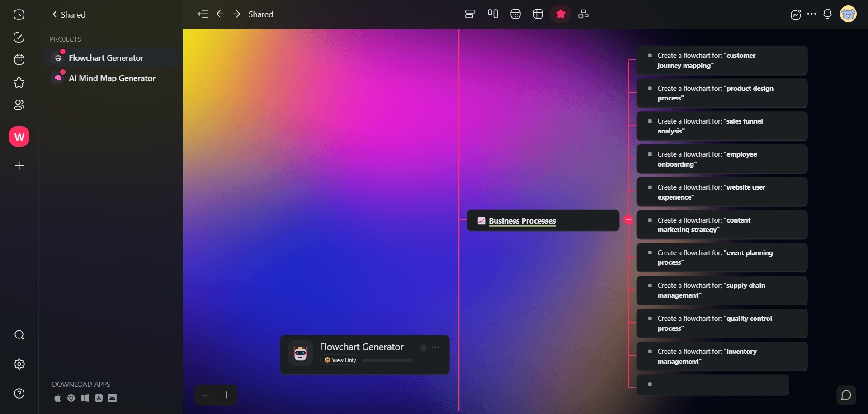This screenshot has width=868, height=414.
Task: Switch to board view icon in toolbar
Action: click(493, 14)
